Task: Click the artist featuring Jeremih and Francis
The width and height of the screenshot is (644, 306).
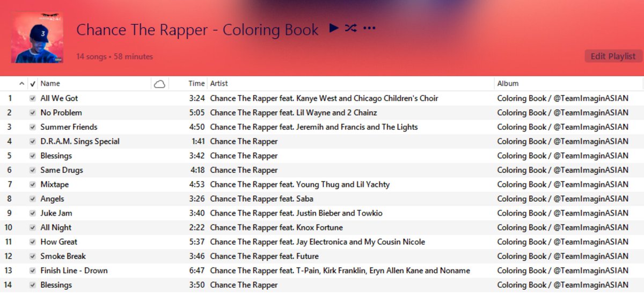Action: pyautogui.click(x=314, y=127)
